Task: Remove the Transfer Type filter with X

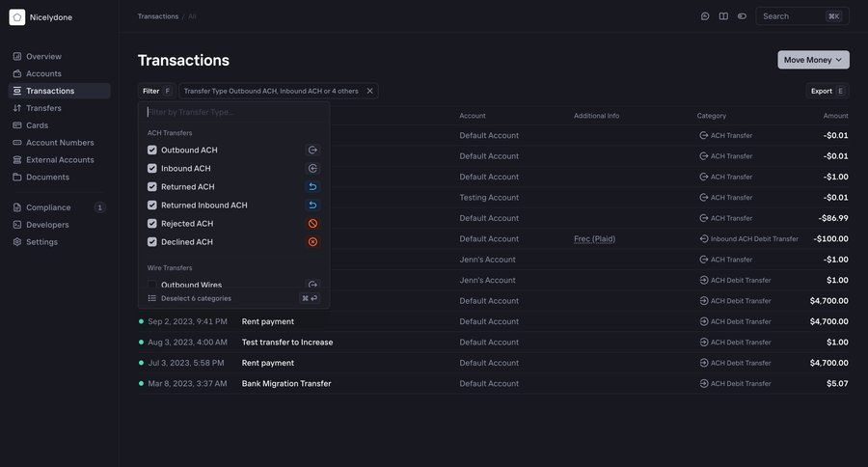Action: click(x=369, y=91)
